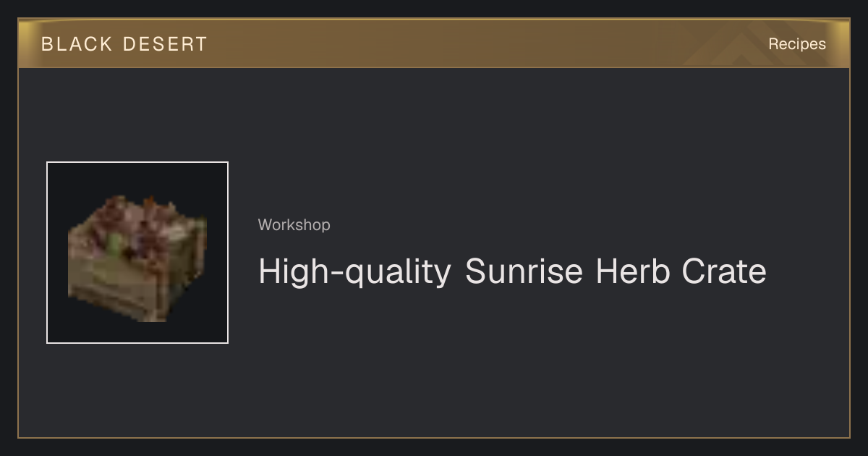Select the word Sunrise in item title
Image resolution: width=868 pixels, height=456 pixels.
(x=524, y=271)
